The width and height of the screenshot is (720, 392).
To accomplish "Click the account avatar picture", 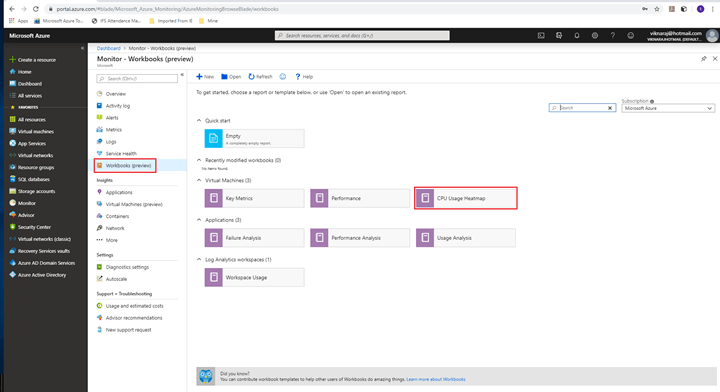I will pos(712,35).
